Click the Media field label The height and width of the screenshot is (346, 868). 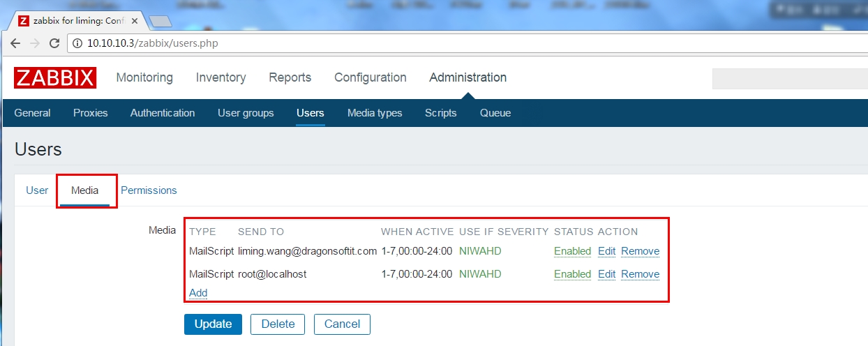tap(162, 230)
